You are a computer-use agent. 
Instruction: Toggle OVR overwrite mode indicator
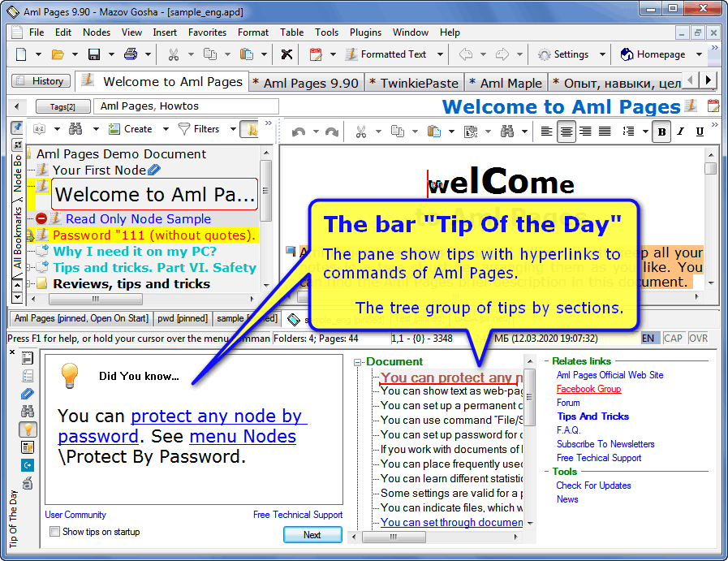[698, 338]
